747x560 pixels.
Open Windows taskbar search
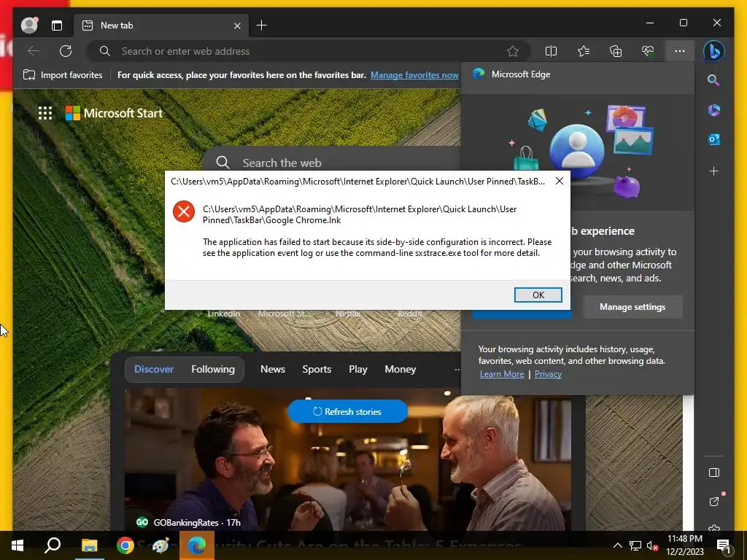53,545
